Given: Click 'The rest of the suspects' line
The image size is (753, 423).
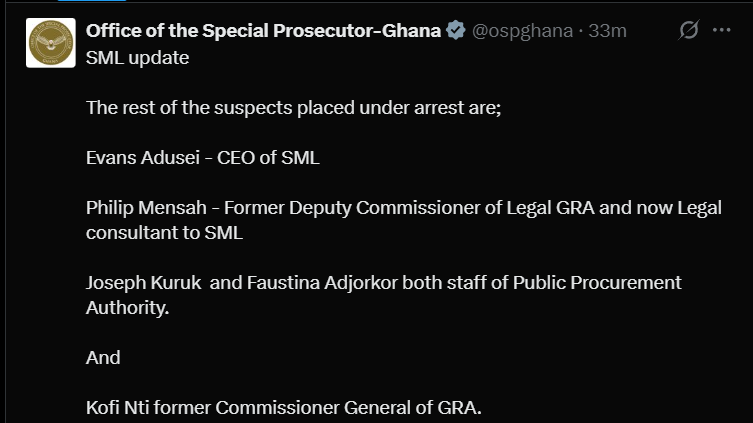Looking at the screenshot, I should pyautogui.click(x=293, y=108).
